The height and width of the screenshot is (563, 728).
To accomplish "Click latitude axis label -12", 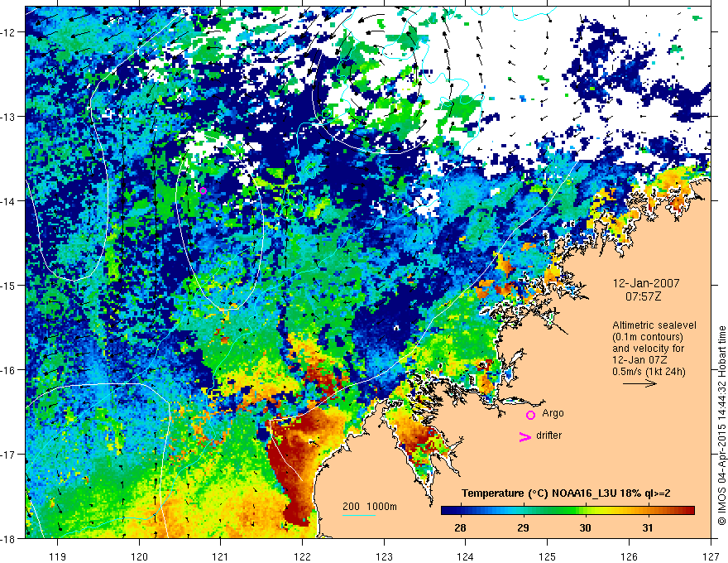I will coord(10,32).
